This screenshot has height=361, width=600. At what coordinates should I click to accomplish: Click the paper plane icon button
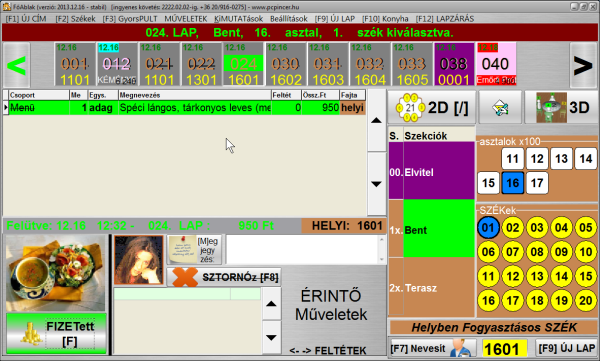[x=500, y=108]
